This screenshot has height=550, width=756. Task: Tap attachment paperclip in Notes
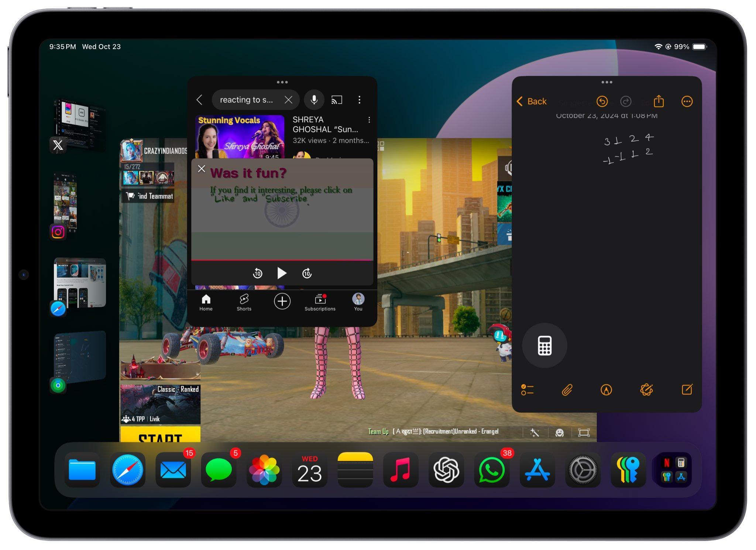pyautogui.click(x=567, y=390)
